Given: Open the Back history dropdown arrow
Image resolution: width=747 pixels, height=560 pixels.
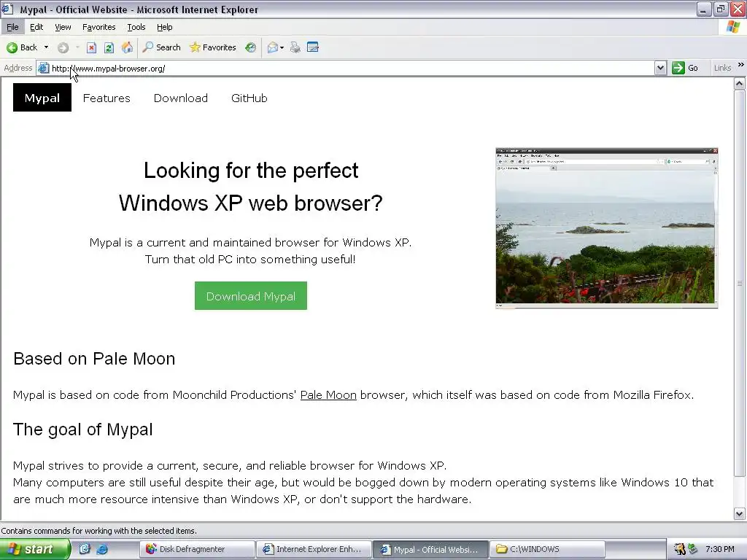Looking at the screenshot, I should [x=46, y=47].
